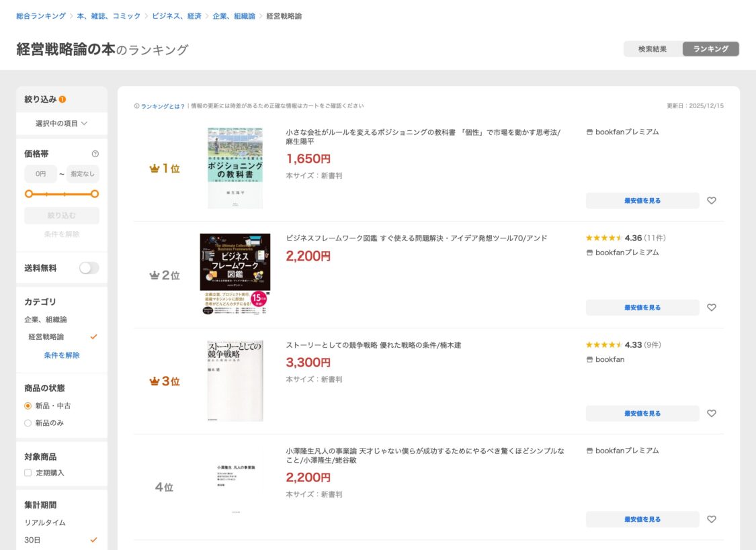
Task: Select the ランキング tab
Action: (711, 49)
